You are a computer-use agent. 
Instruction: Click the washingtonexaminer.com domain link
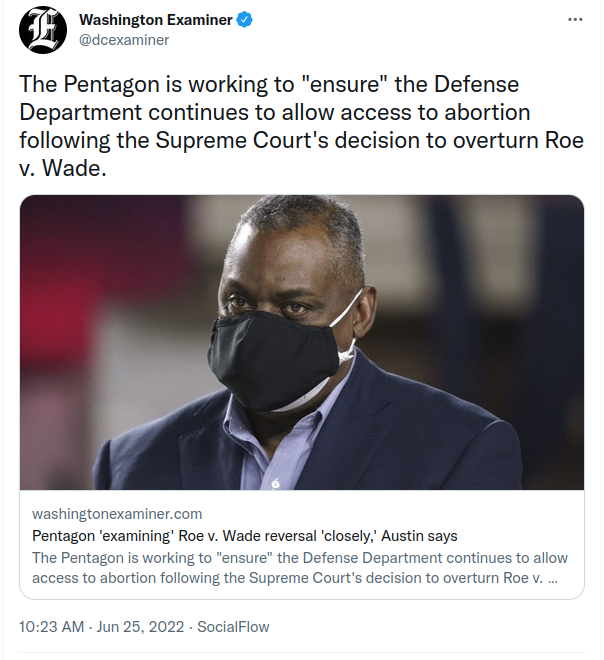117,514
